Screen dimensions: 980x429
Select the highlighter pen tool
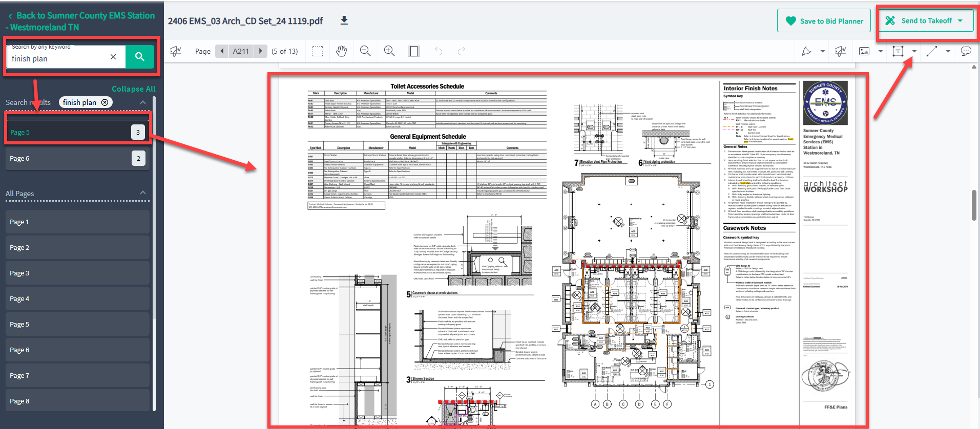806,51
